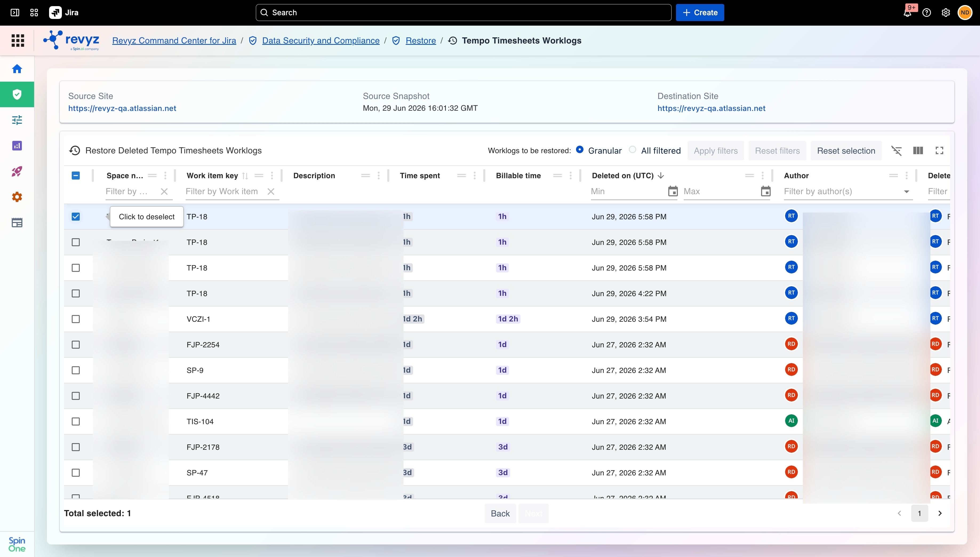Open the rocket icon in sidebar
Viewport: 980px width, 557px height.
pyautogui.click(x=17, y=171)
